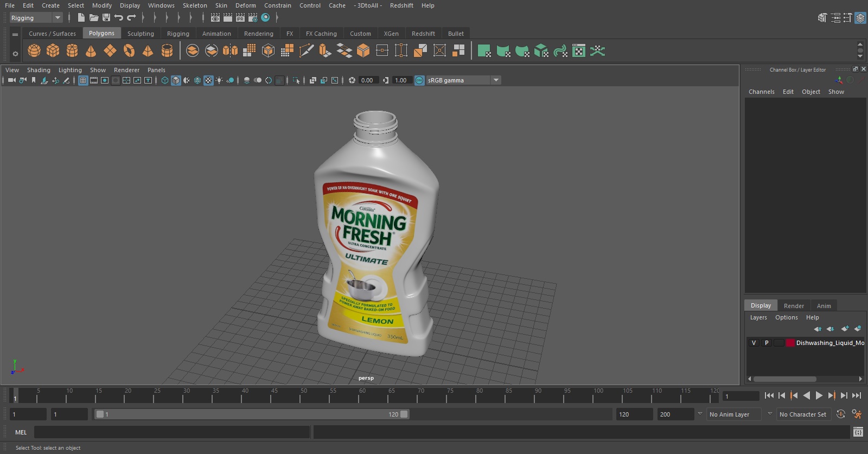
Task: Click the MEL command input field
Action: point(172,432)
